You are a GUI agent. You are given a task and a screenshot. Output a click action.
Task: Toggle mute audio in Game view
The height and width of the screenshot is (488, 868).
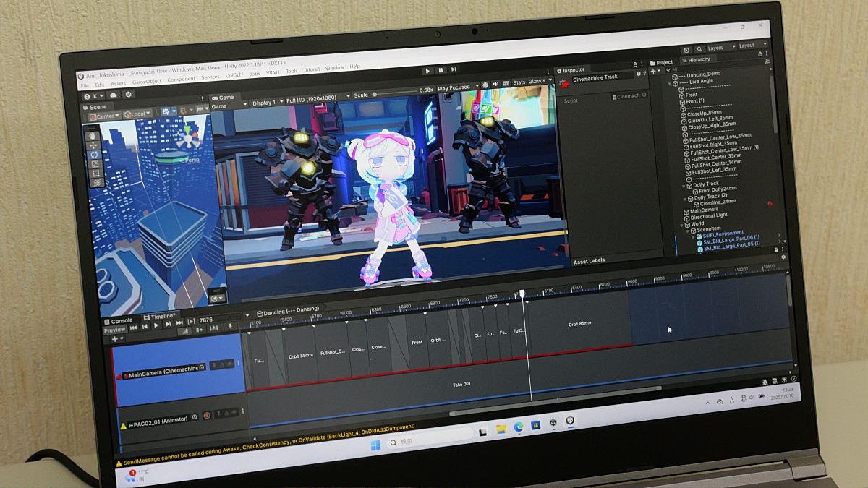(x=495, y=84)
